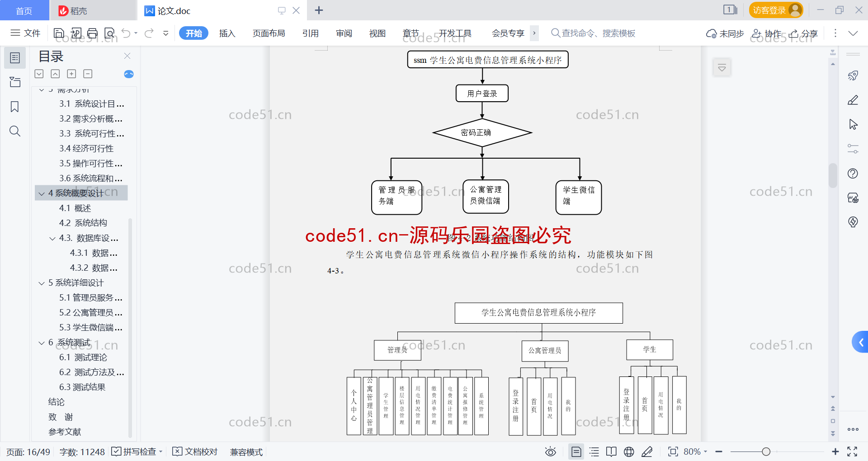This screenshot has height=461, width=868.
Task: Open a new tab with the plus button
Action: click(319, 10)
